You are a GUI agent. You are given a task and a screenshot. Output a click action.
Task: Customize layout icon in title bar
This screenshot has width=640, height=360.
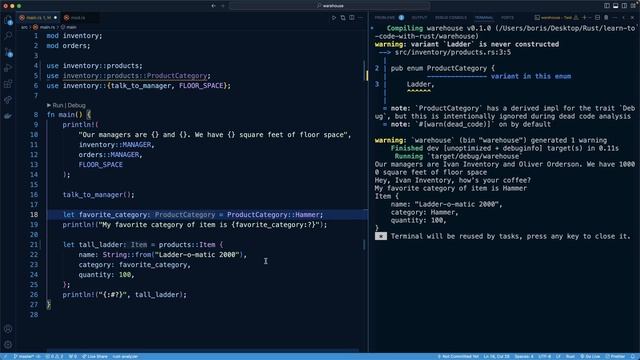click(633, 6)
